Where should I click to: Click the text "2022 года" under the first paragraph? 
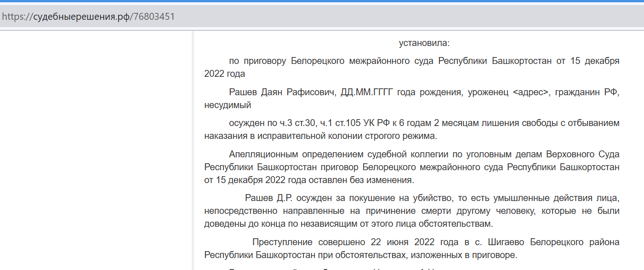225,74
